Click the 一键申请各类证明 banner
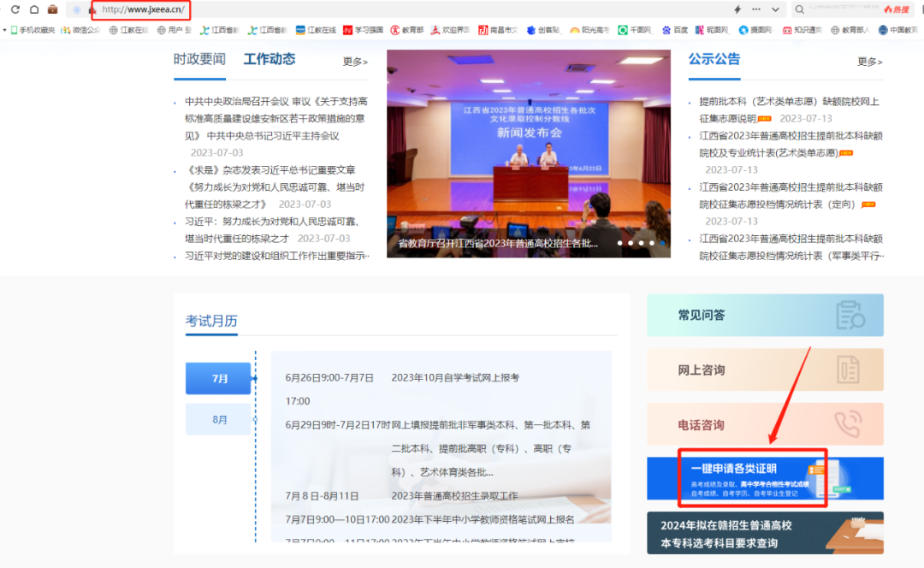The image size is (924, 568). 765,478
